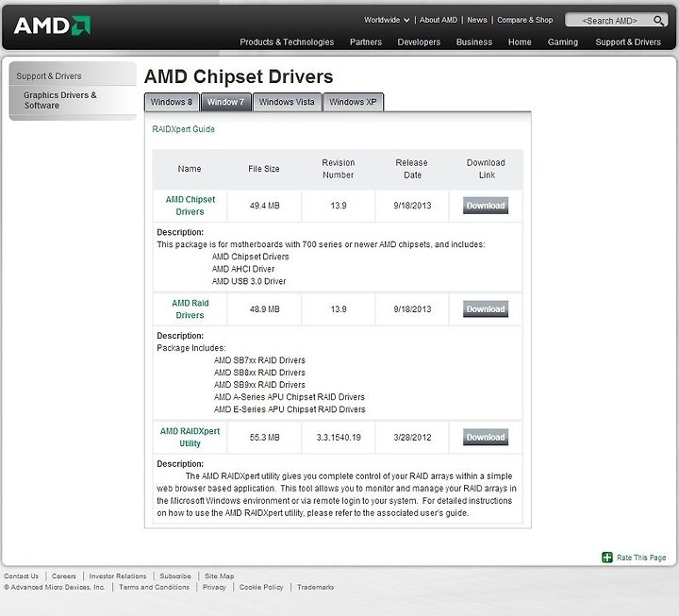
Task: Switch to the Windows 8 tab
Action: (x=172, y=102)
